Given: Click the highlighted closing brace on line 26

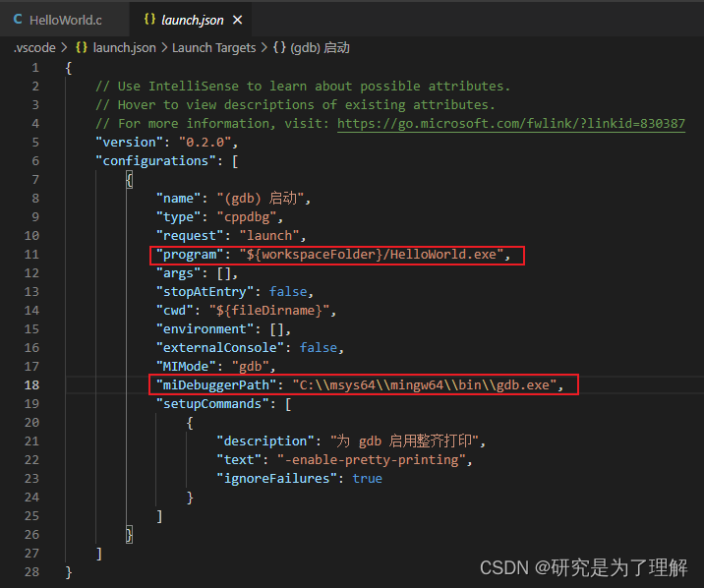Looking at the screenshot, I should tap(130, 535).
